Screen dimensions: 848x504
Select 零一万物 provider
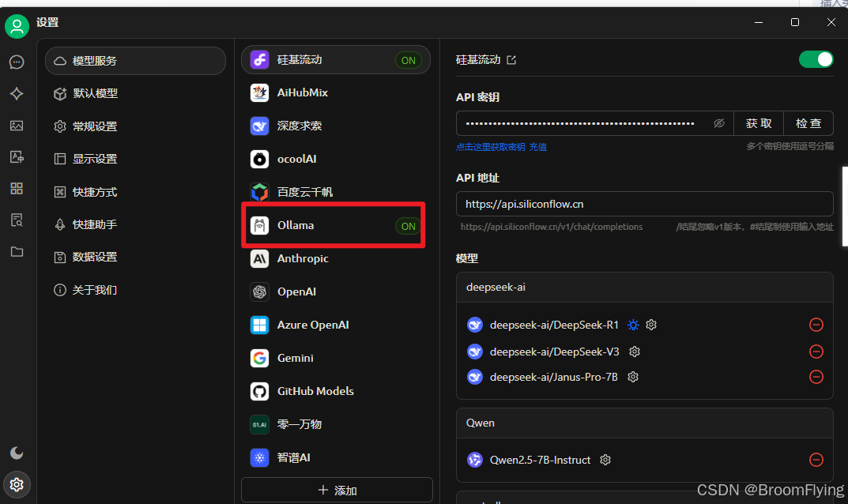tap(335, 424)
